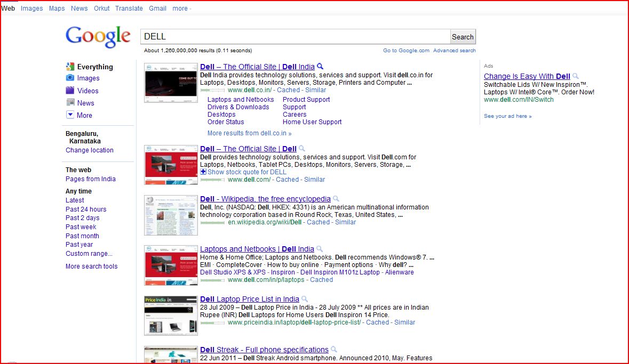This screenshot has width=629, height=364.
Task: Click preview magnifier beside Change Is Easy ad
Action: point(576,76)
